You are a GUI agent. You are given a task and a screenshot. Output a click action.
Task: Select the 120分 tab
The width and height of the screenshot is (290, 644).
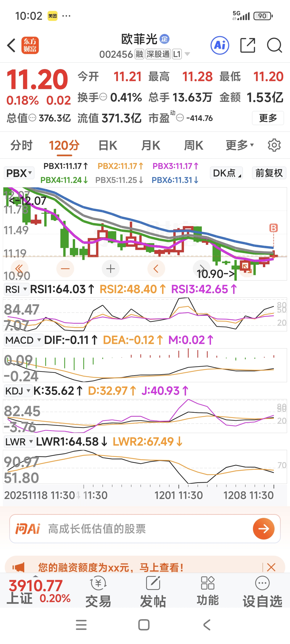pyautogui.click(x=64, y=145)
